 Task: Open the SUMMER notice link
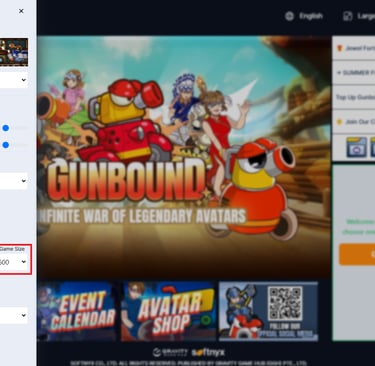(354, 72)
